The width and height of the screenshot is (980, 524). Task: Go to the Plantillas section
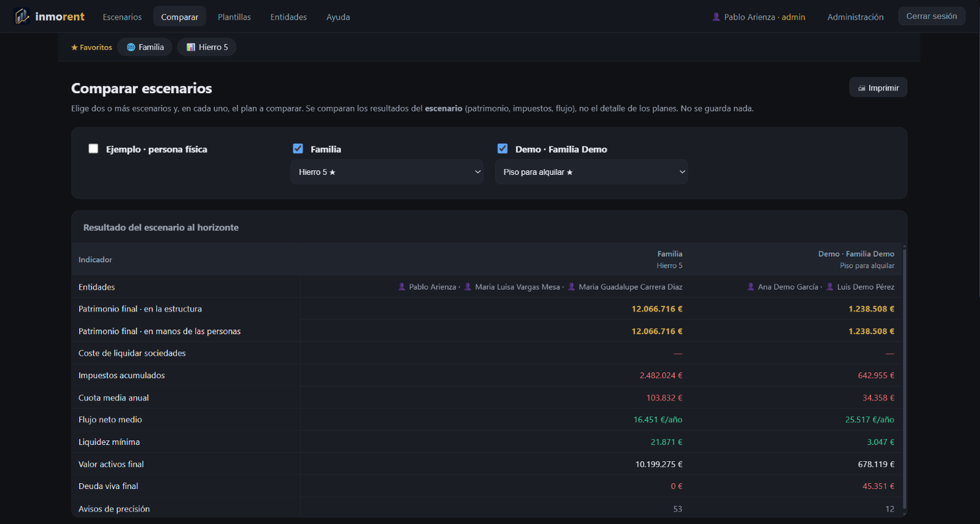(x=235, y=17)
